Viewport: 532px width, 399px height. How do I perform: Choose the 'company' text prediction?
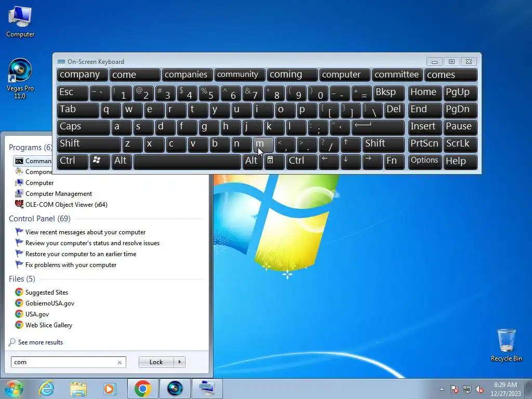[x=83, y=75]
